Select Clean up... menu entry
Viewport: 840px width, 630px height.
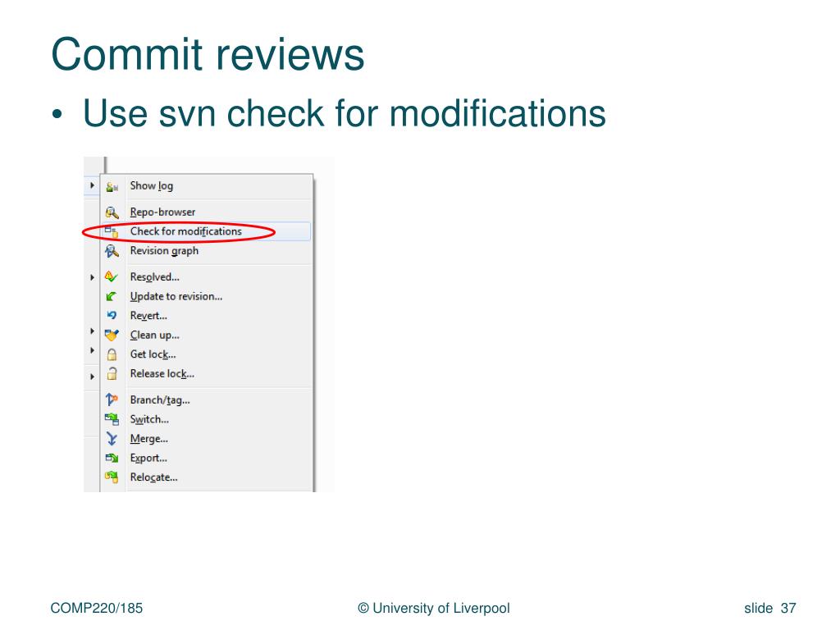coord(206,335)
